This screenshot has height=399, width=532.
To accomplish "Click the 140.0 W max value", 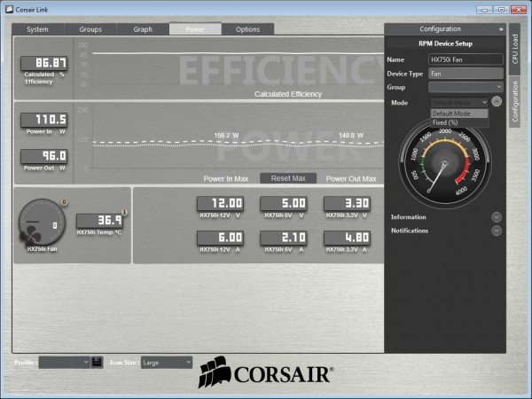I will point(351,136).
